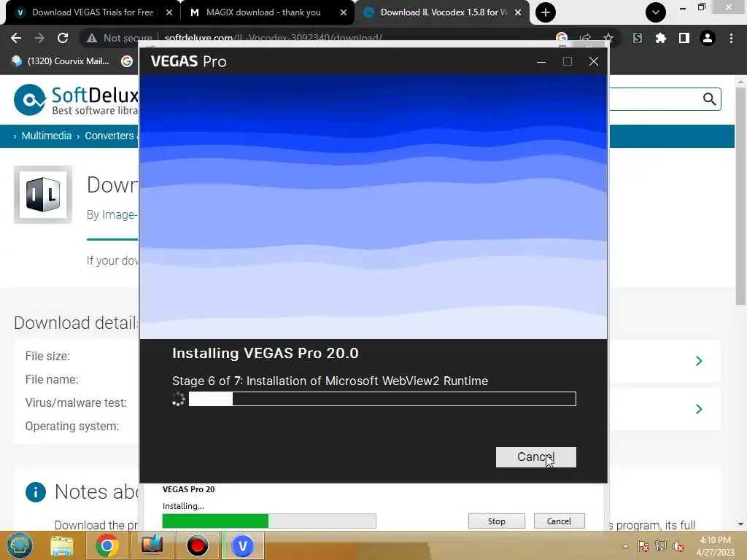Share this page icon
Screen dimensions: 747x560
pos(585,38)
